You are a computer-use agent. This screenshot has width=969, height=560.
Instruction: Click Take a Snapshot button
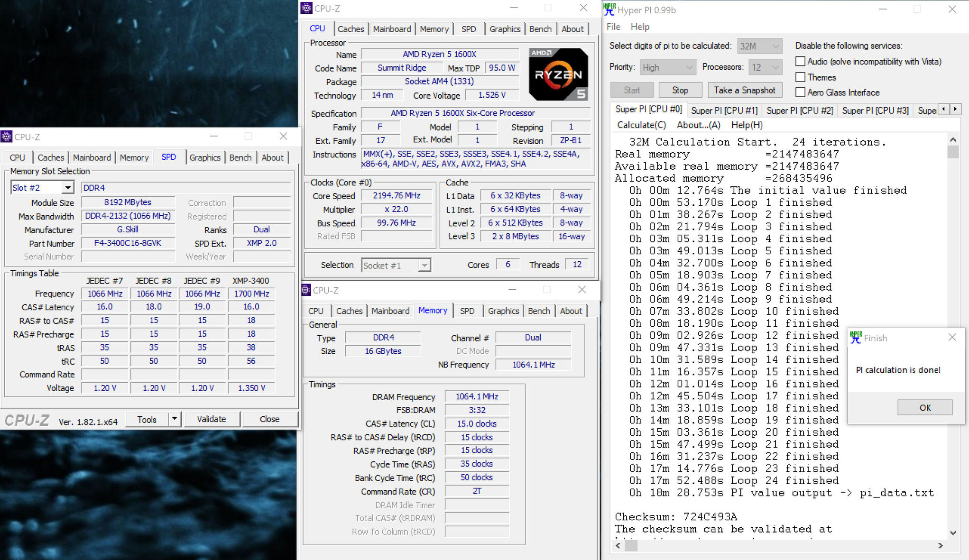click(744, 90)
